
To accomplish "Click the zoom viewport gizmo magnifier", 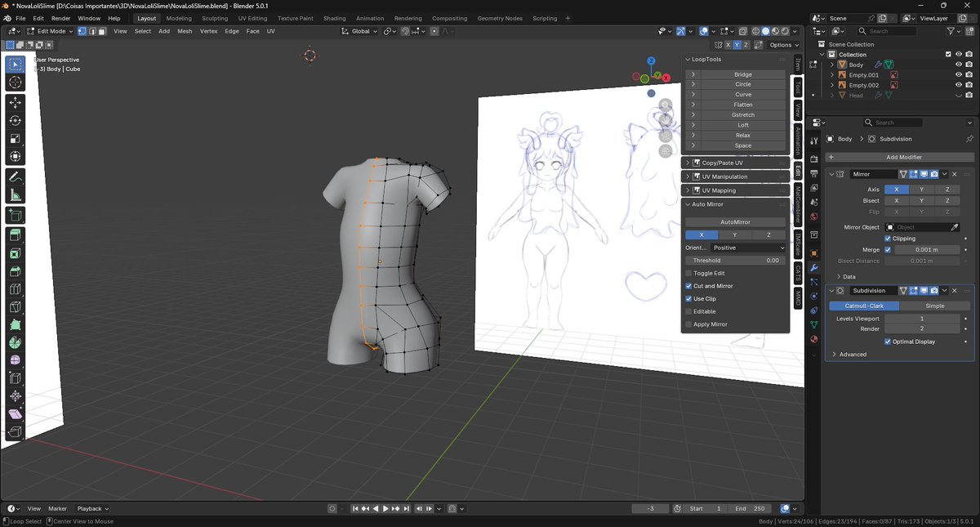I will point(666,105).
